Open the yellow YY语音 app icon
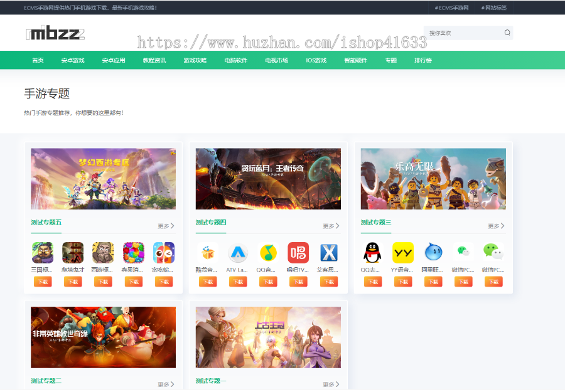 [403, 253]
